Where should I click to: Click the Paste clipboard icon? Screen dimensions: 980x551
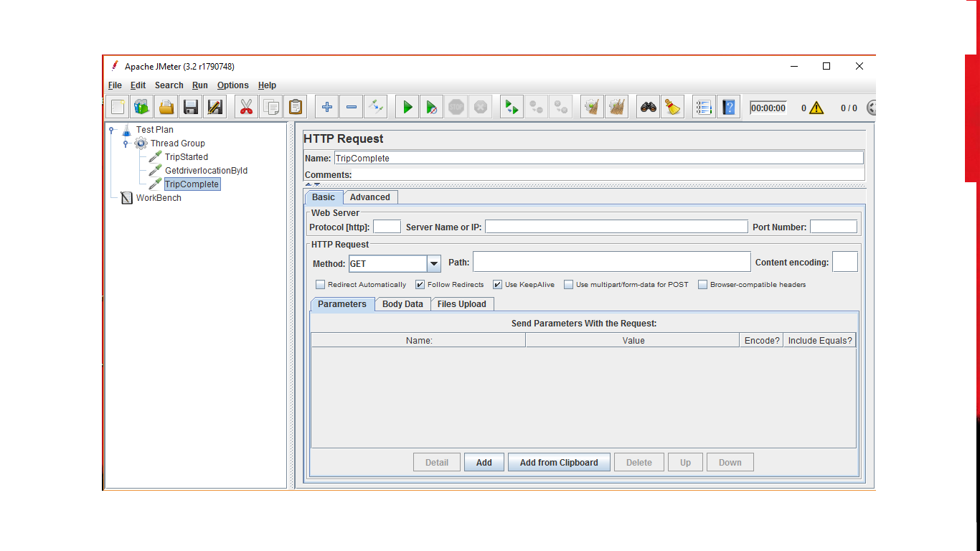[296, 108]
